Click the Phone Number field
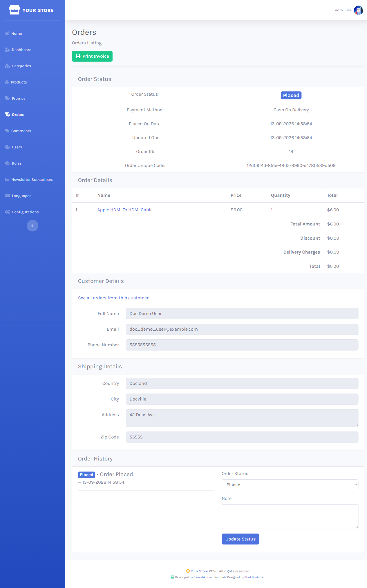This screenshot has width=367, height=588. pyautogui.click(x=242, y=345)
